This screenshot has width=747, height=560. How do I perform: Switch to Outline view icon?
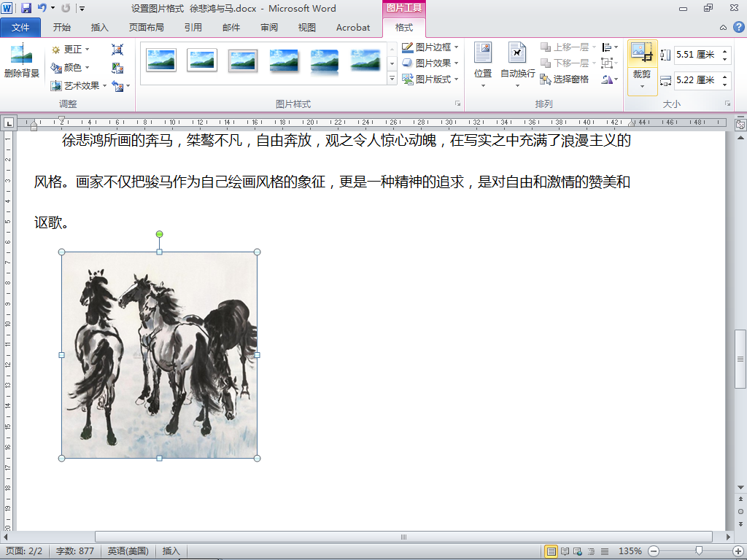click(591, 551)
